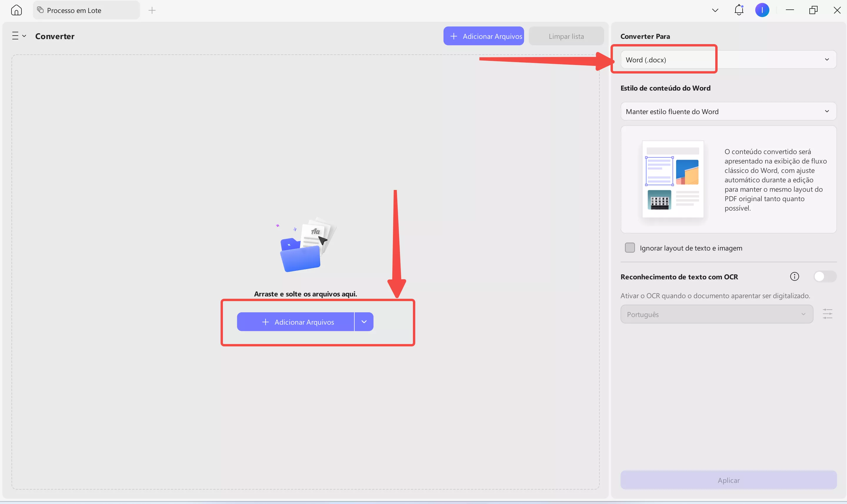Click the user profile avatar
Image resolution: width=847 pixels, height=504 pixels.
click(x=762, y=10)
